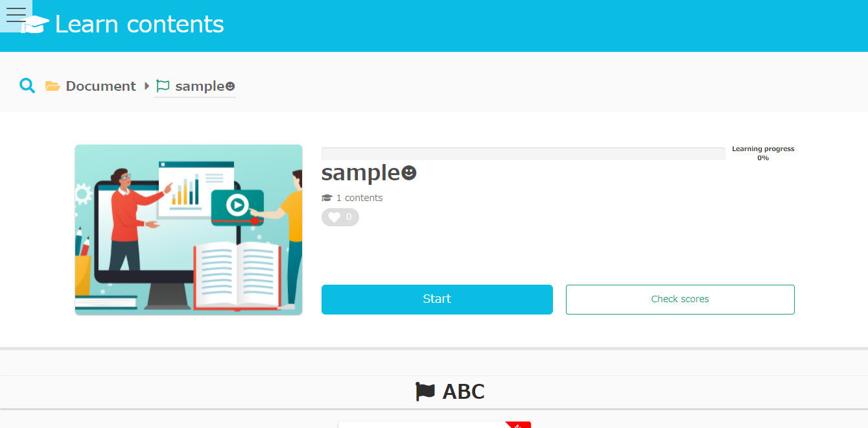Go to the Document breadcrumb

100,86
